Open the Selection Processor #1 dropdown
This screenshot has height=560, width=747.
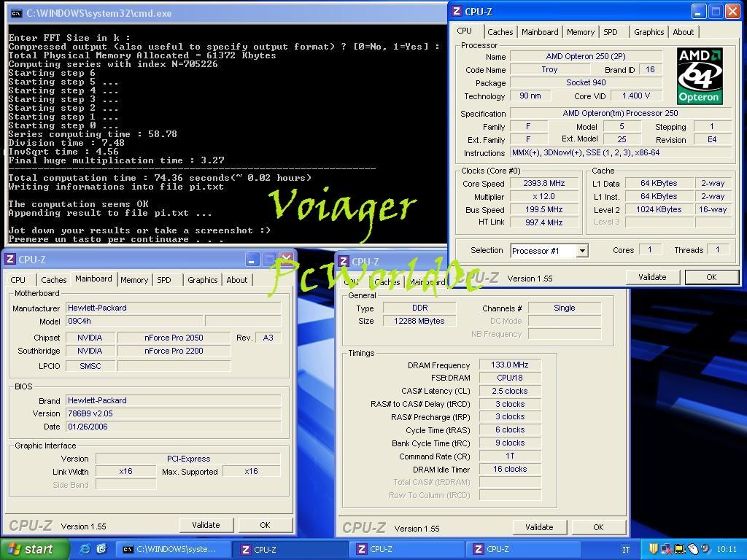point(582,251)
